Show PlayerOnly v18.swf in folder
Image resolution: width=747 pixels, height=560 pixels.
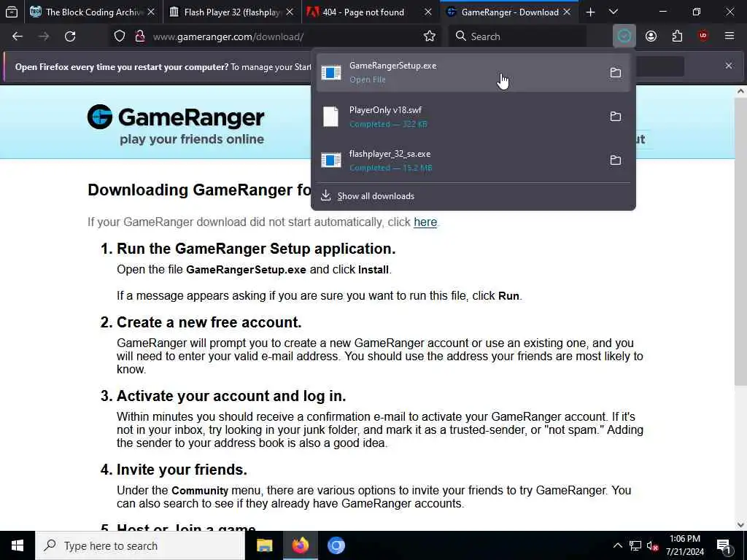(616, 116)
